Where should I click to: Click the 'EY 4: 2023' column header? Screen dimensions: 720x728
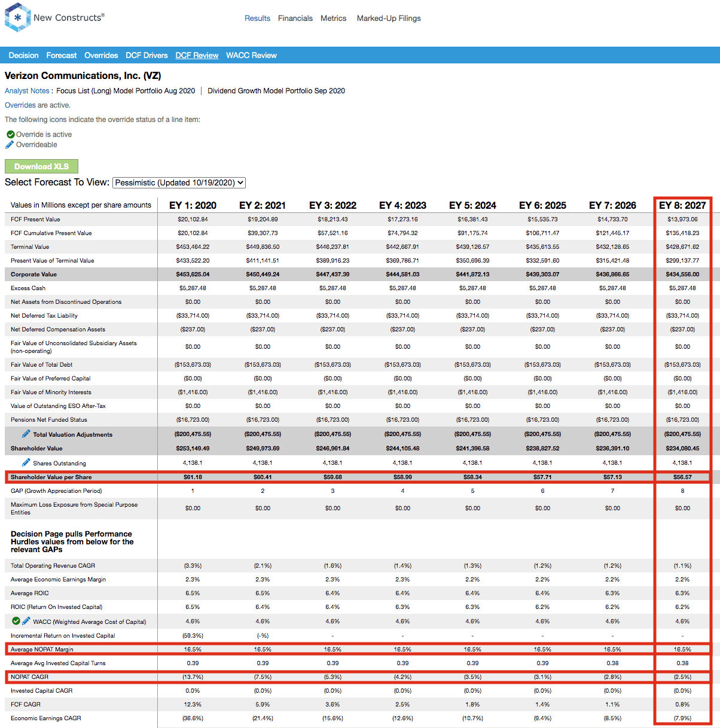click(x=402, y=205)
